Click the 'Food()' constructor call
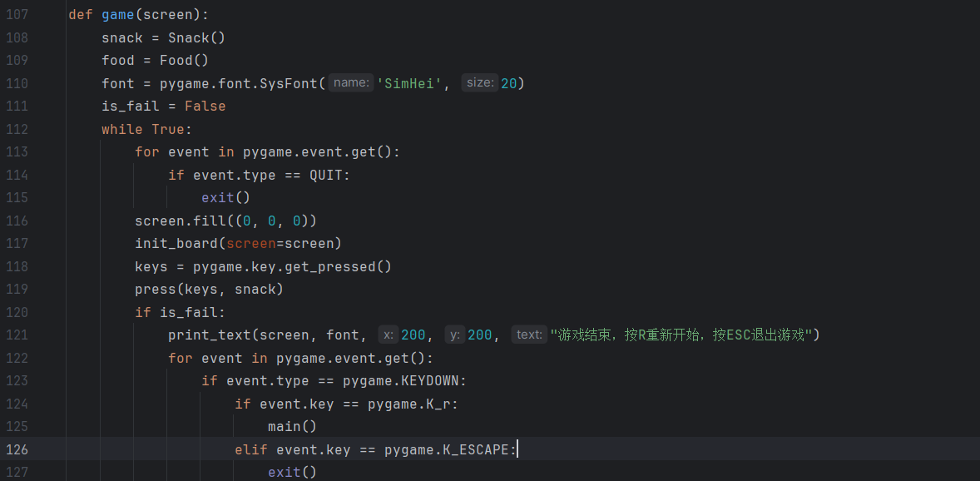Image resolution: width=980 pixels, height=481 pixels. (x=184, y=61)
